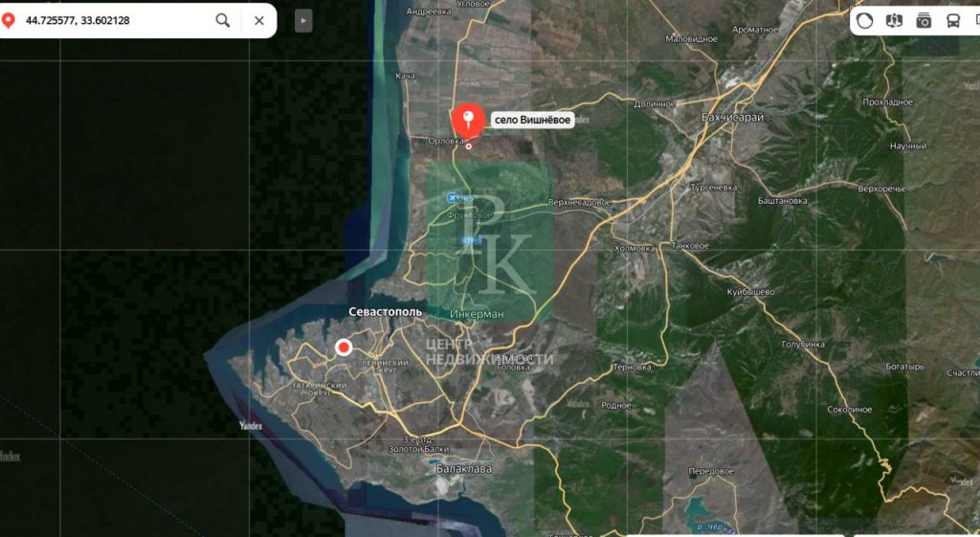Click the red location pin in the search box
The image size is (980, 537).
tap(9, 20)
